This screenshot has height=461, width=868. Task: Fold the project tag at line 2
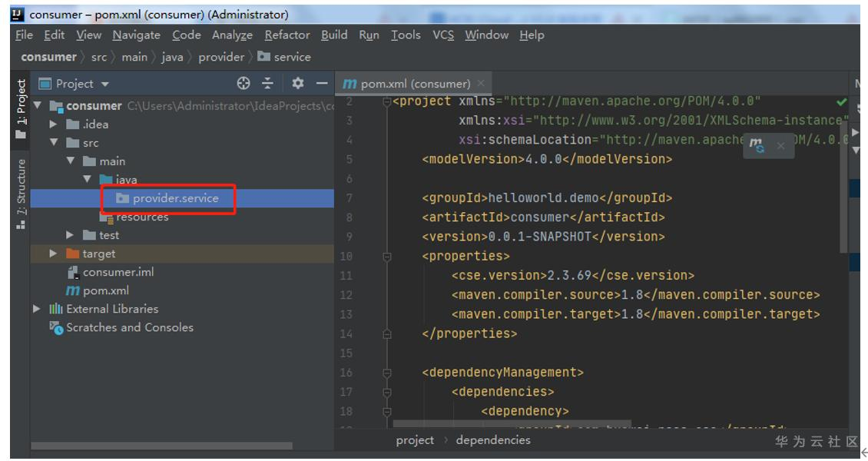(387, 102)
